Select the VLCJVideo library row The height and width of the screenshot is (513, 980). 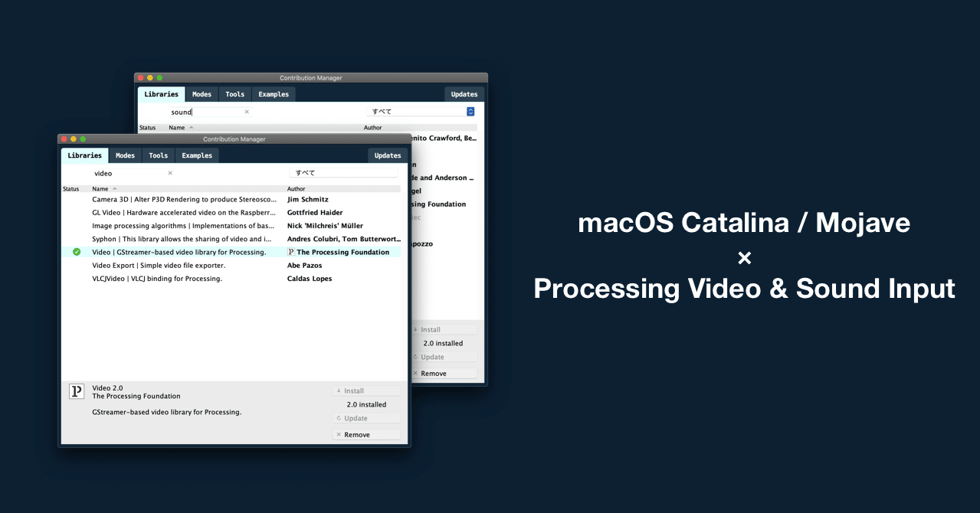click(231, 279)
